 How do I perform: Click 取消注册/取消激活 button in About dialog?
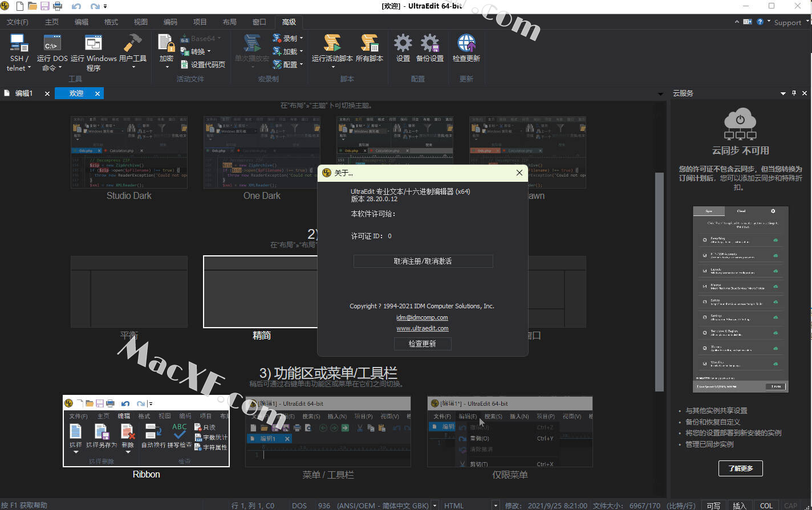pos(423,261)
